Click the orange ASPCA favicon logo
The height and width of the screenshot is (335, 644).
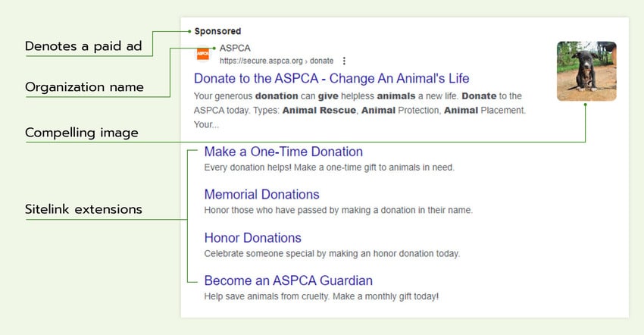coord(203,54)
